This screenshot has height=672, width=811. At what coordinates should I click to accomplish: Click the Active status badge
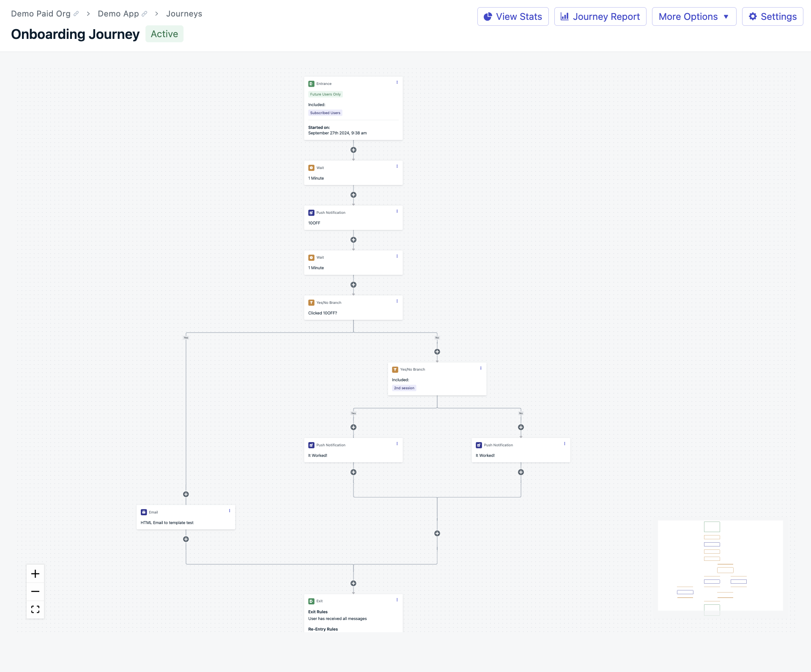164,34
